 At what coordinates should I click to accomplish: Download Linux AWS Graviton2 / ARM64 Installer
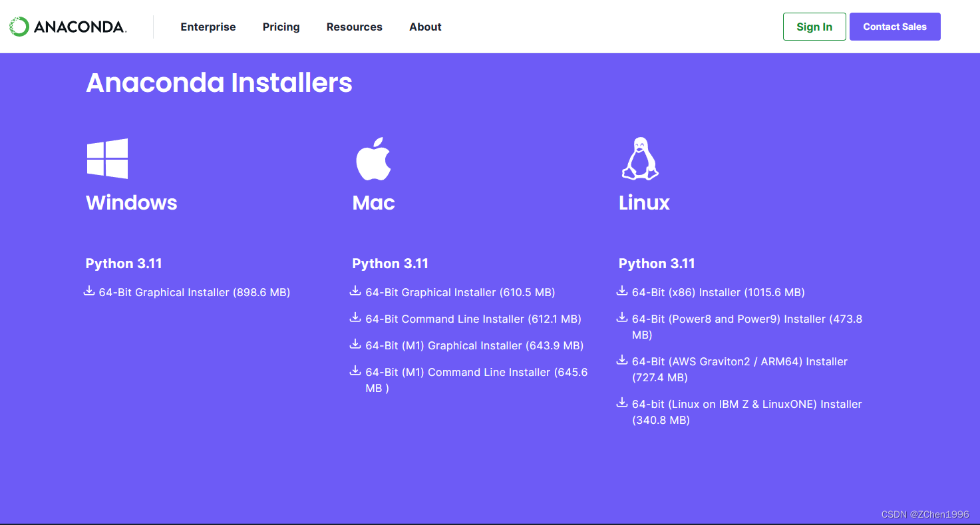[740, 369]
